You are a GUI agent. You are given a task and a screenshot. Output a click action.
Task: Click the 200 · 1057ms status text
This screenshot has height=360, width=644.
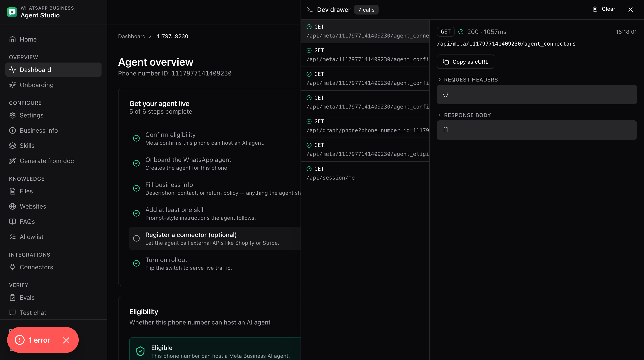click(x=487, y=32)
